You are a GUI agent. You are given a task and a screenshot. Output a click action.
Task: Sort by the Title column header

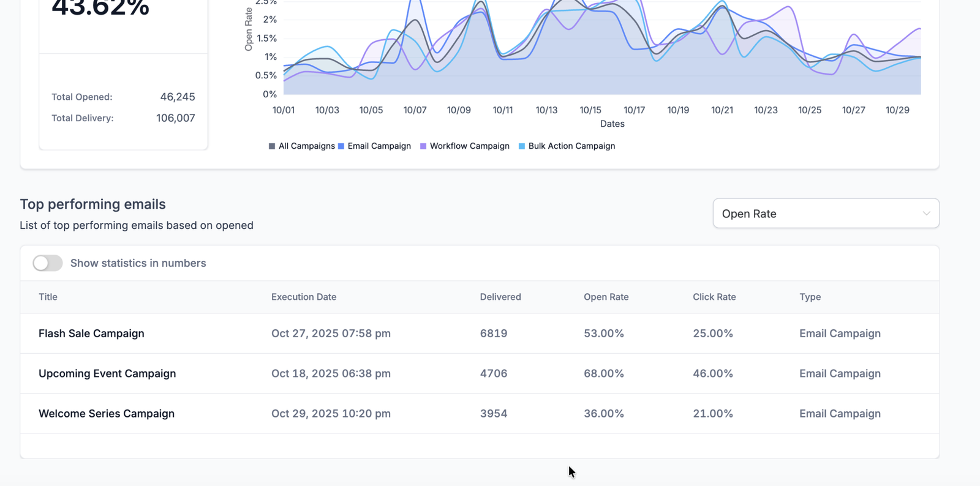click(48, 297)
